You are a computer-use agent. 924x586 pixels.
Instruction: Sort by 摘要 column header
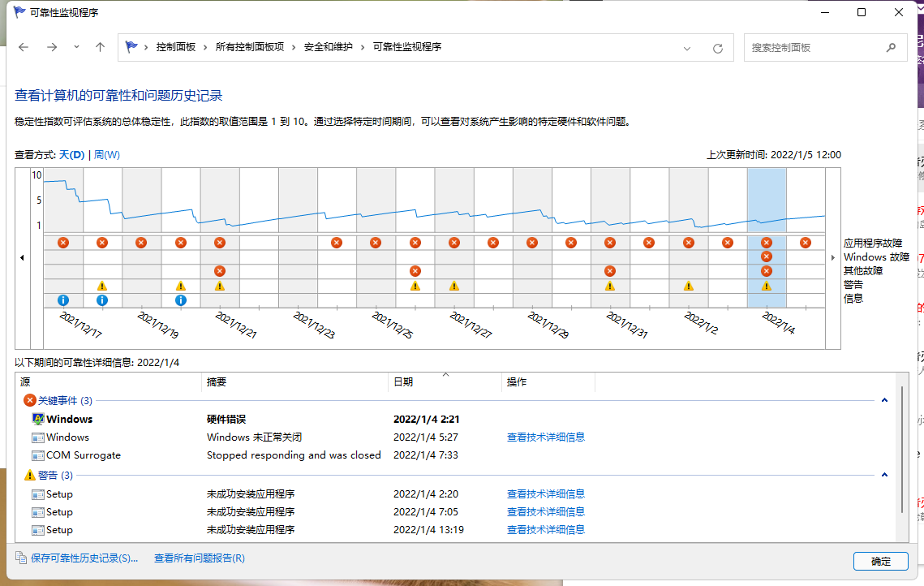[x=294, y=382]
